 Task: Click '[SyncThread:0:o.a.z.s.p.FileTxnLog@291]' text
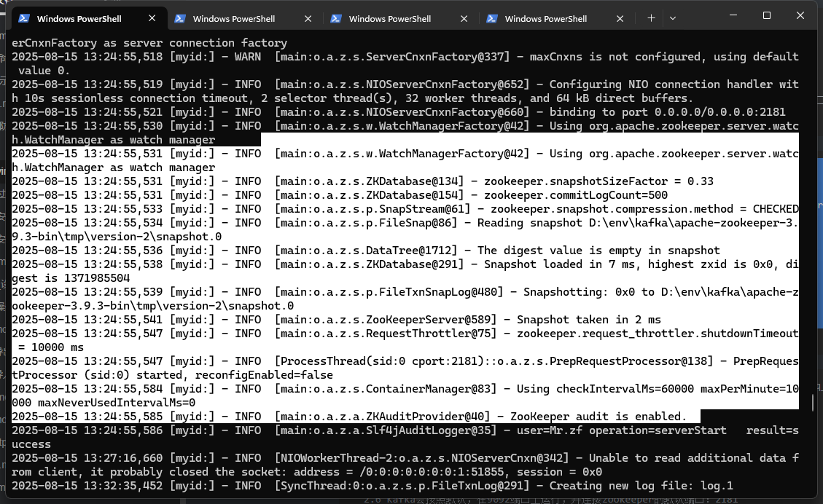point(402,486)
